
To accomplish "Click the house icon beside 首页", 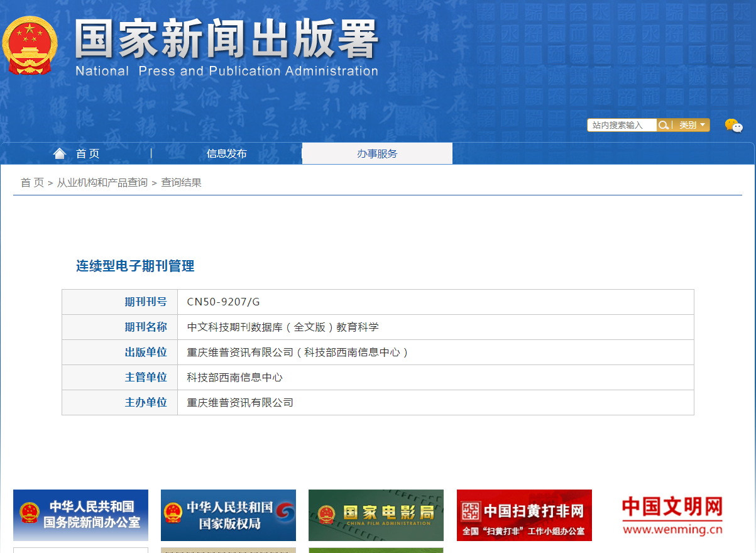I will pos(60,153).
